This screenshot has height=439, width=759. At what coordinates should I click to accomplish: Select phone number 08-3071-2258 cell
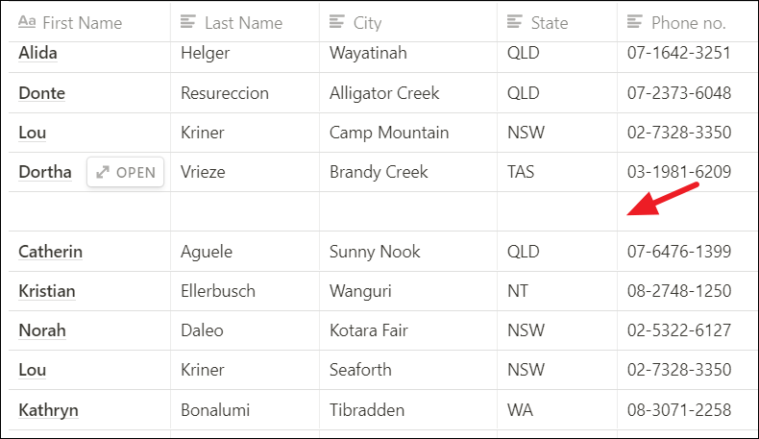point(688,410)
